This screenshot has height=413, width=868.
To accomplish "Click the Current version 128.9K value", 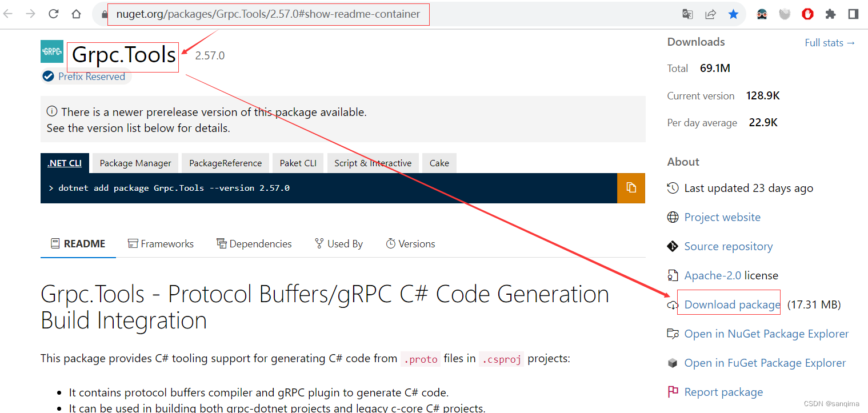I will 763,96.
